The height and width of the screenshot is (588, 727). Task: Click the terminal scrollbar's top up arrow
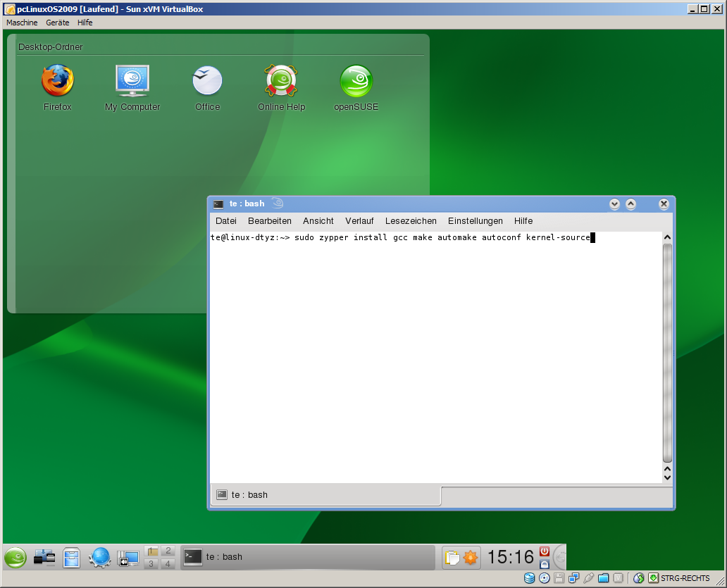(x=667, y=237)
